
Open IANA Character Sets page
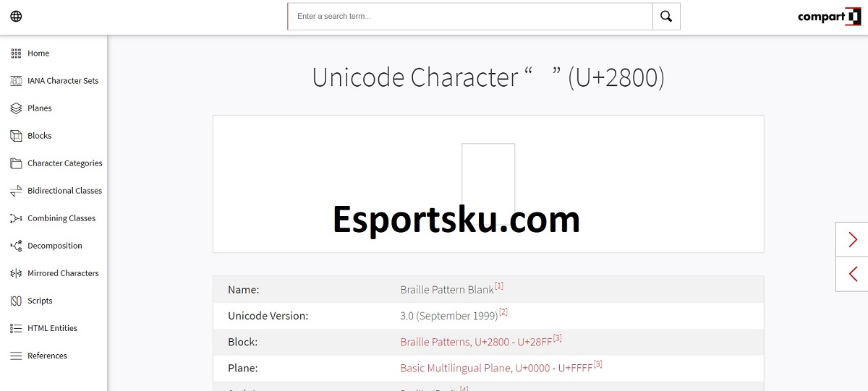pos(63,81)
